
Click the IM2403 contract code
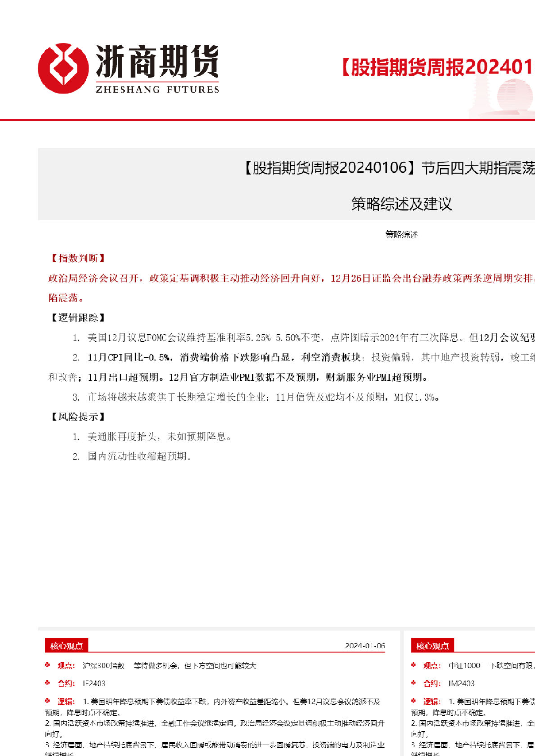point(462,684)
